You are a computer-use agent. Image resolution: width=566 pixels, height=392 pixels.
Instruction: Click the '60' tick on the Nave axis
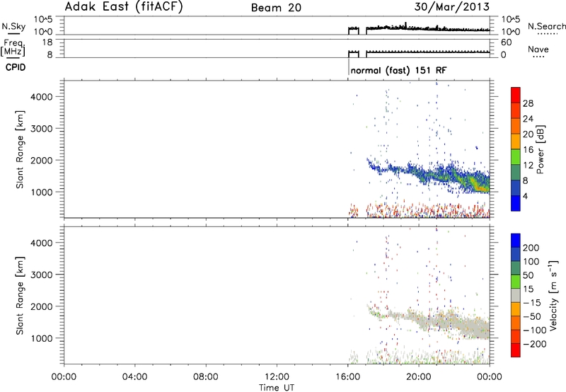coord(506,42)
